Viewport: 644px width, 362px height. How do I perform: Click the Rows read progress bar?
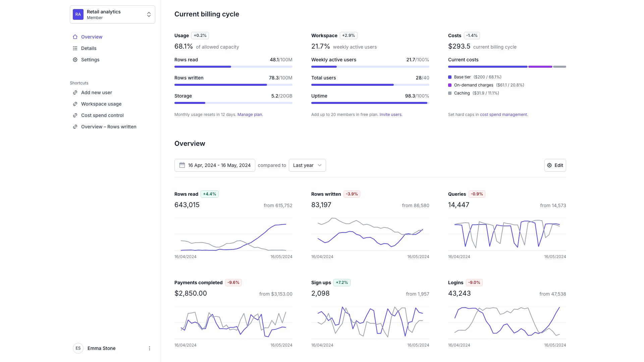(x=233, y=67)
